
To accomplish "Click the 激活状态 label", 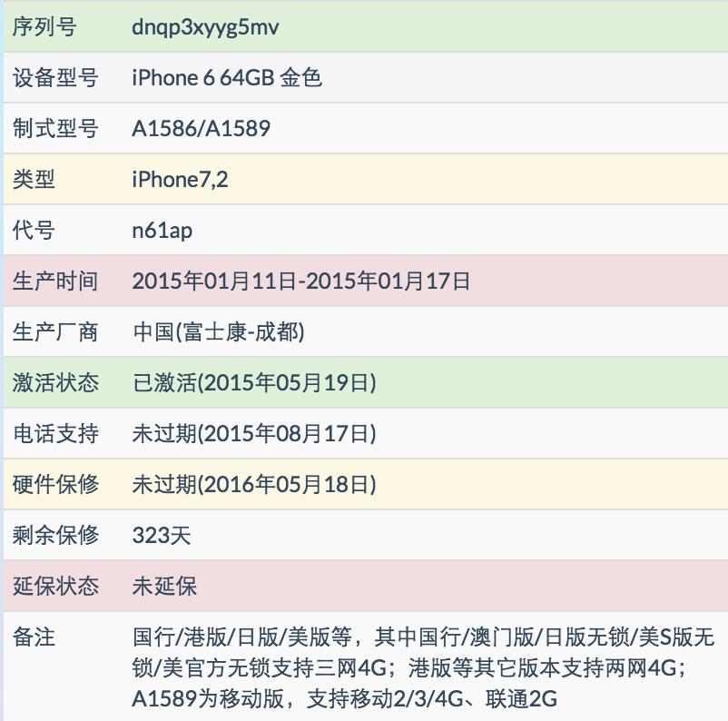I will (x=55, y=383).
